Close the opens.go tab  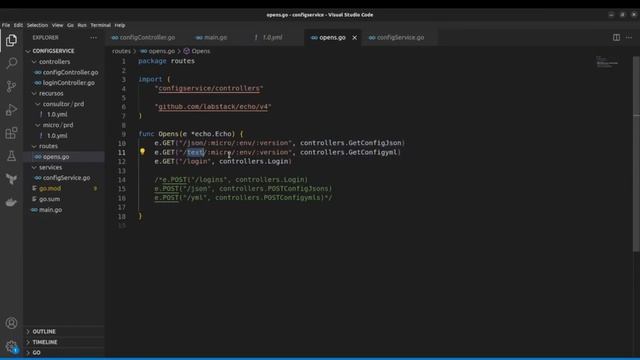(x=354, y=38)
